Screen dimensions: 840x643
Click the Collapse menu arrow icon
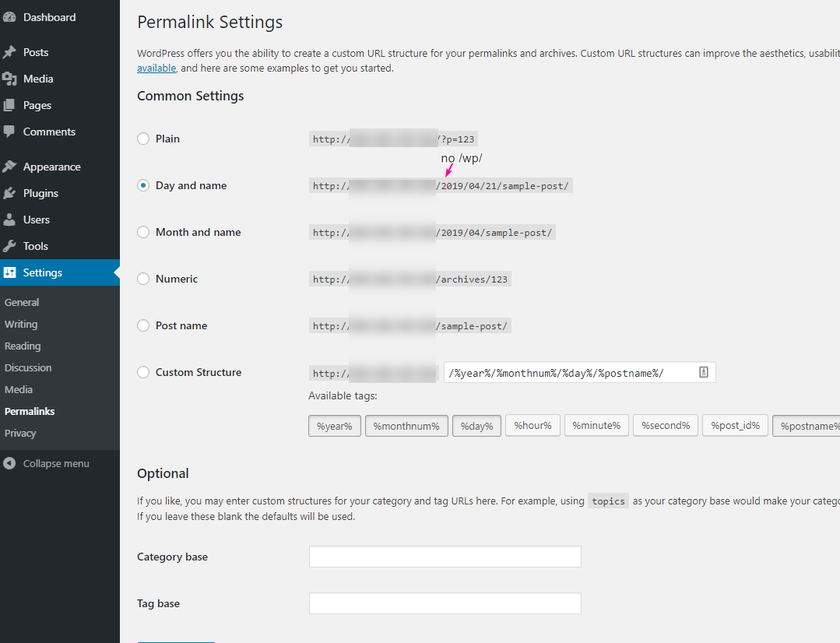(9, 463)
